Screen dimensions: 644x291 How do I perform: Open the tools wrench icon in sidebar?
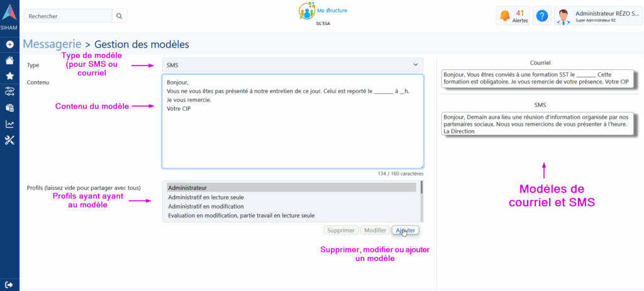click(x=9, y=140)
